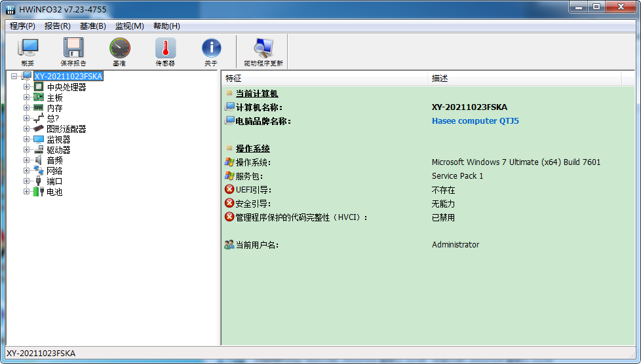Click the 端口 port plug icon

[39, 181]
